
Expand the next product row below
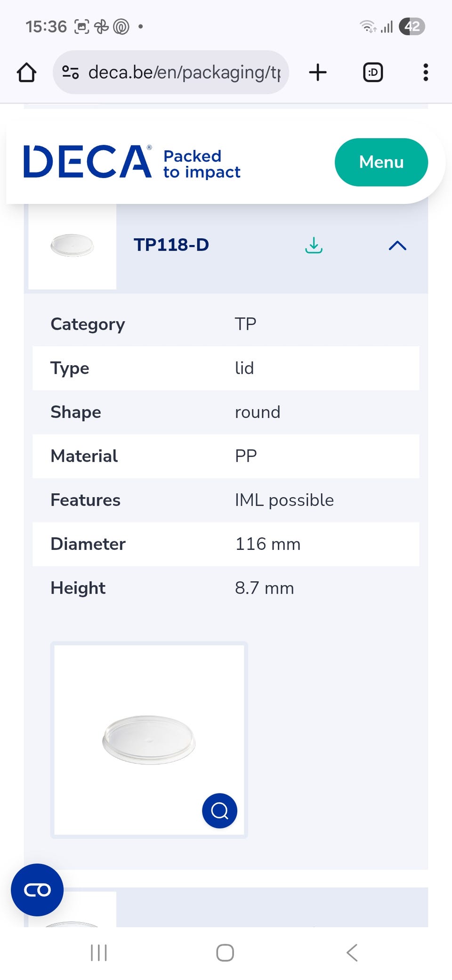point(272,908)
